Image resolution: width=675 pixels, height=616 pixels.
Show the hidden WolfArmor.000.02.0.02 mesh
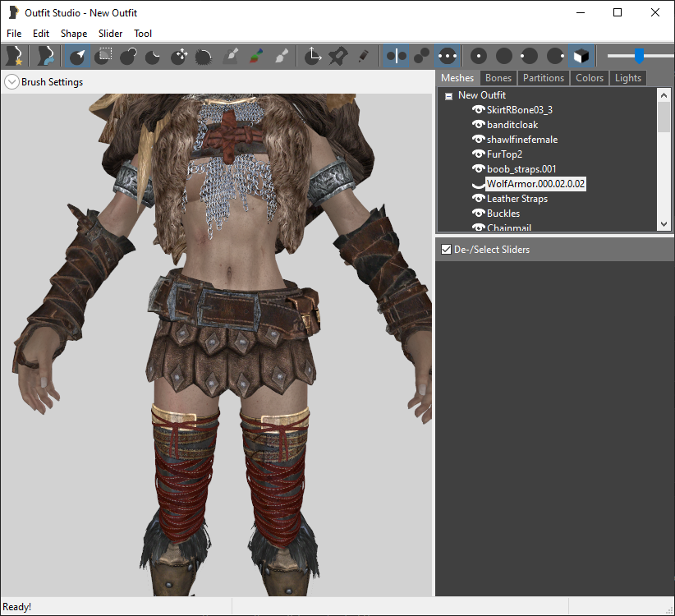[x=478, y=185]
